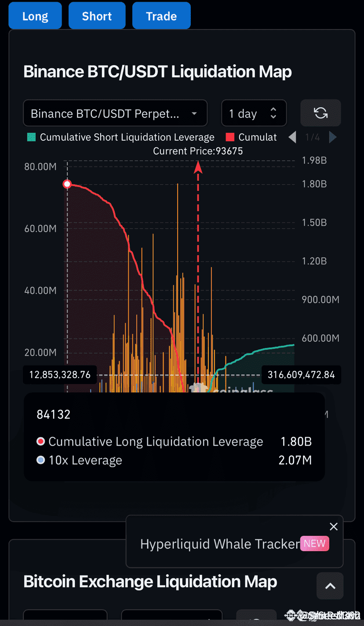Click the 600.00M right axis label
The height and width of the screenshot is (626, 364).
tap(320, 338)
